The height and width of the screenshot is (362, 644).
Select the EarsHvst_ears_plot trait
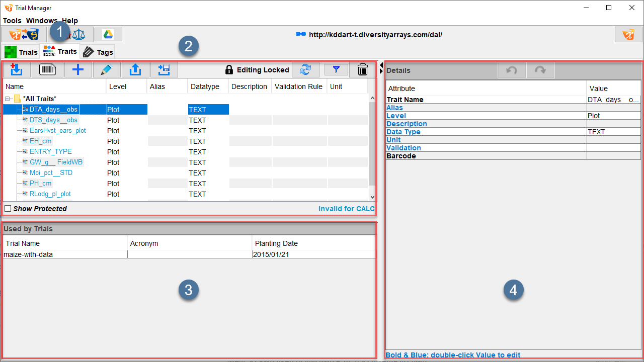57,131
